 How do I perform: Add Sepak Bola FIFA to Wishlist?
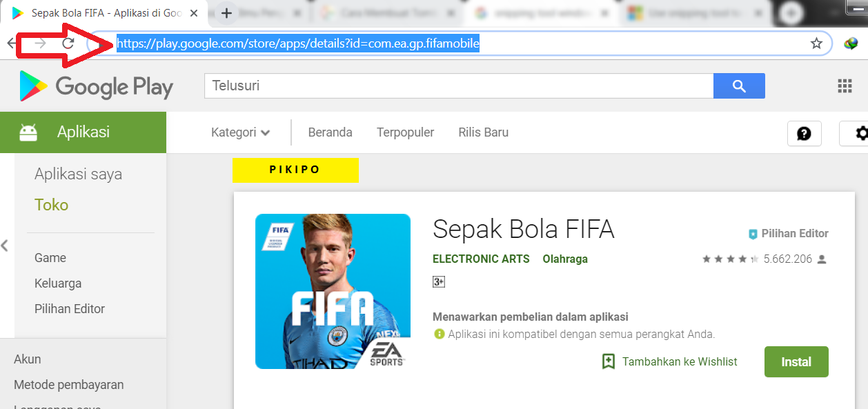coord(669,361)
